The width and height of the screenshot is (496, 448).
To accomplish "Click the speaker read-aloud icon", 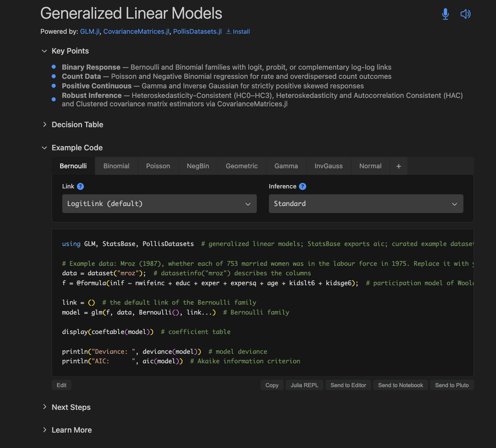I will 465,14.
